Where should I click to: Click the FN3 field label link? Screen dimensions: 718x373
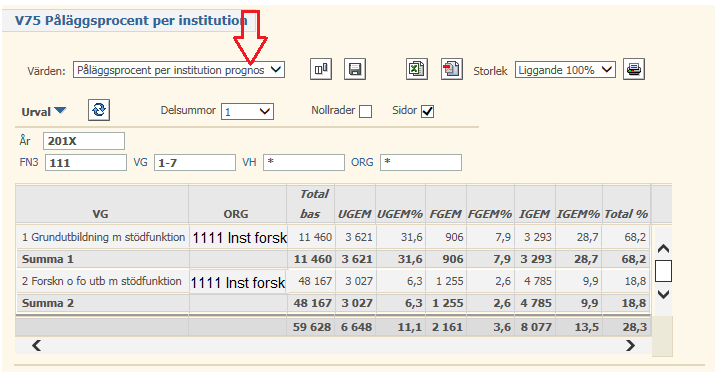click(29, 162)
